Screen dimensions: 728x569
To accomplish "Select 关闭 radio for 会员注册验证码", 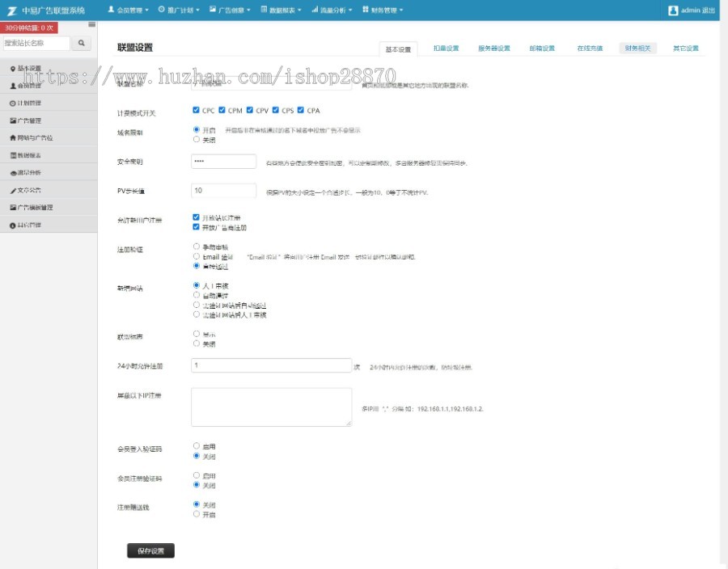I will (x=197, y=485).
